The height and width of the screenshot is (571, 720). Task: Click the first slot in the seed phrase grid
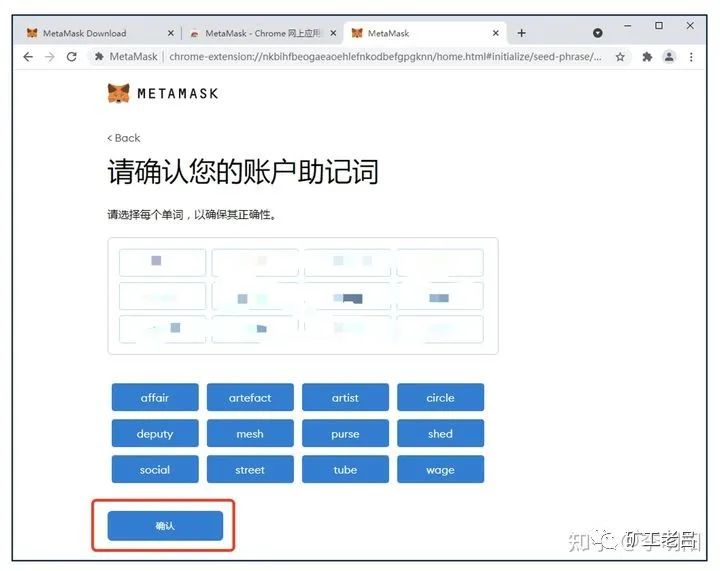pyautogui.click(x=162, y=262)
